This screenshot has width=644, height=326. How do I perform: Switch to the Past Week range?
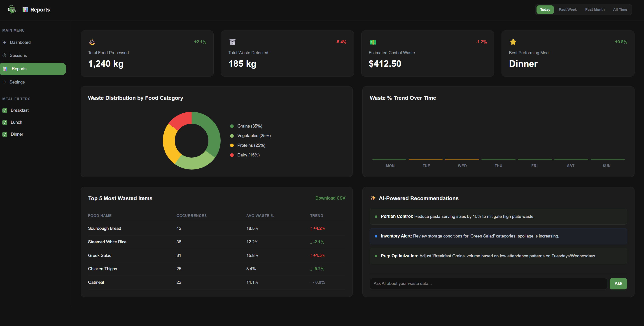(567, 9)
